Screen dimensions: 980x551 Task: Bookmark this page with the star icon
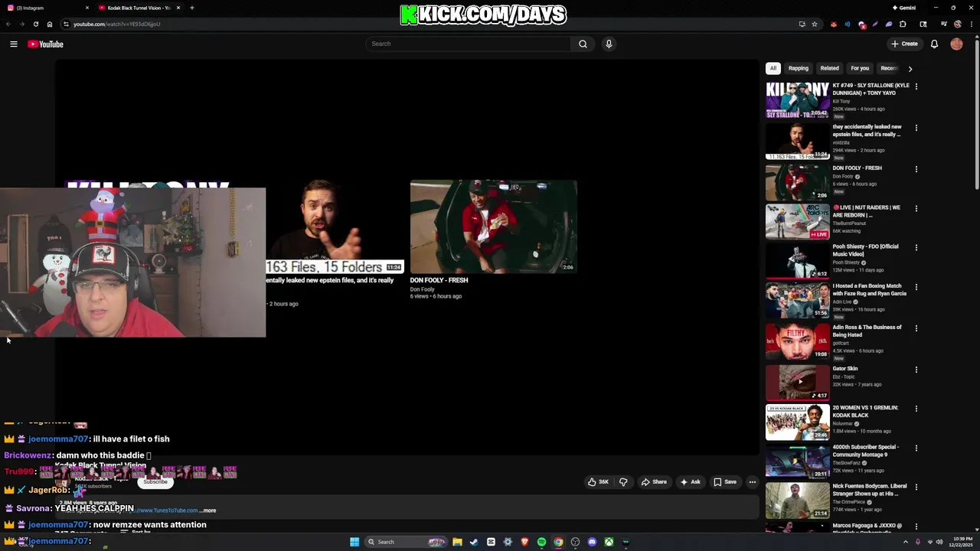pyautogui.click(x=815, y=24)
